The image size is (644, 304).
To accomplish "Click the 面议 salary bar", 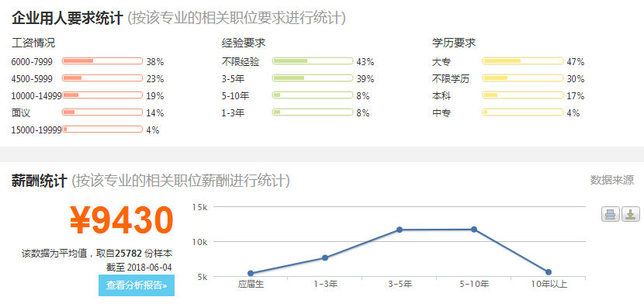I will click(102, 112).
